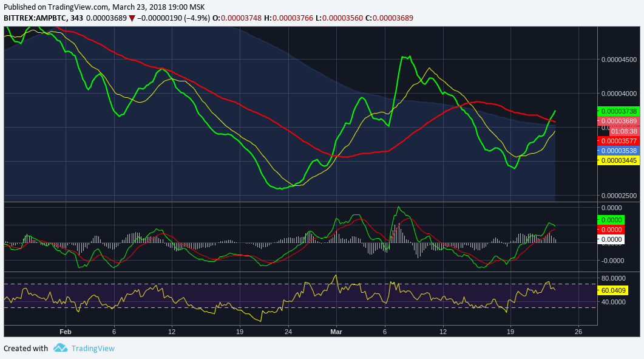Image resolution: width=644 pixels, height=359 pixels.
Task: Click the 0.00004000 price axis value
Action: [619, 94]
